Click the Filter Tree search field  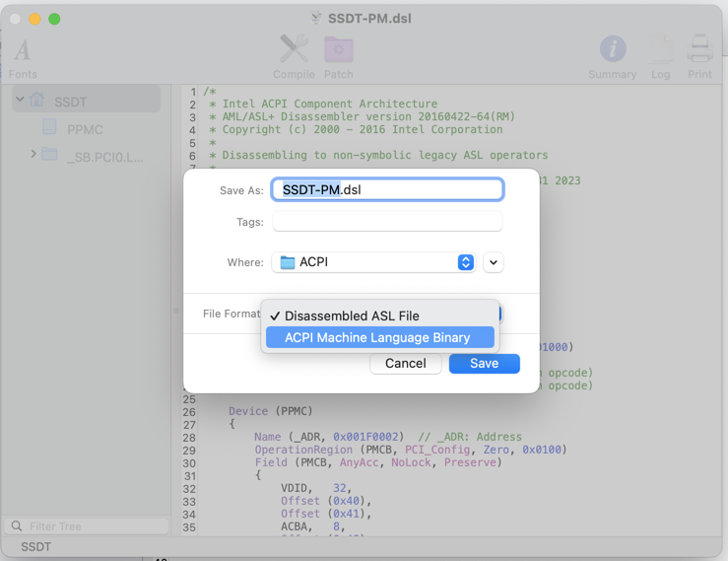[87, 526]
